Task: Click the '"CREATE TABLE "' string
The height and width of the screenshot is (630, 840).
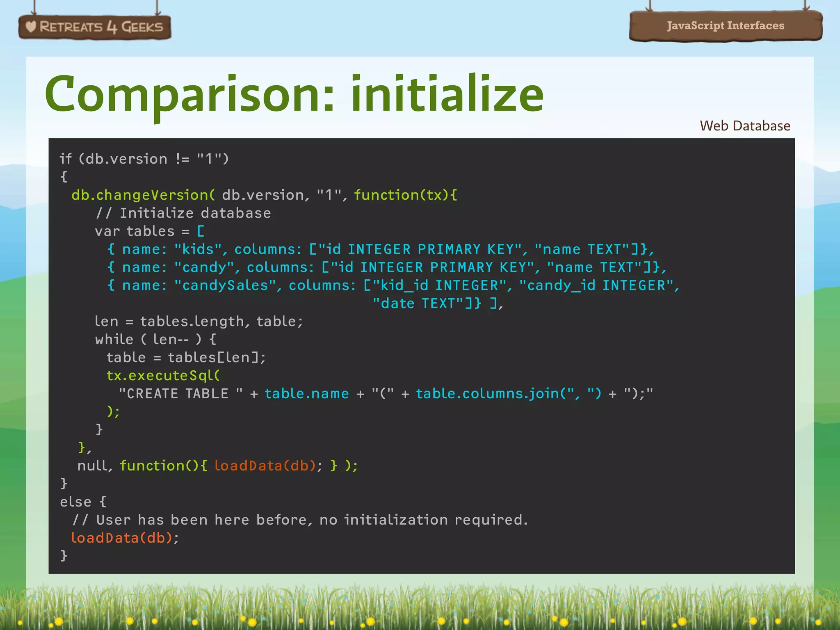Action: pyautogui.click(x=180, y=393)
